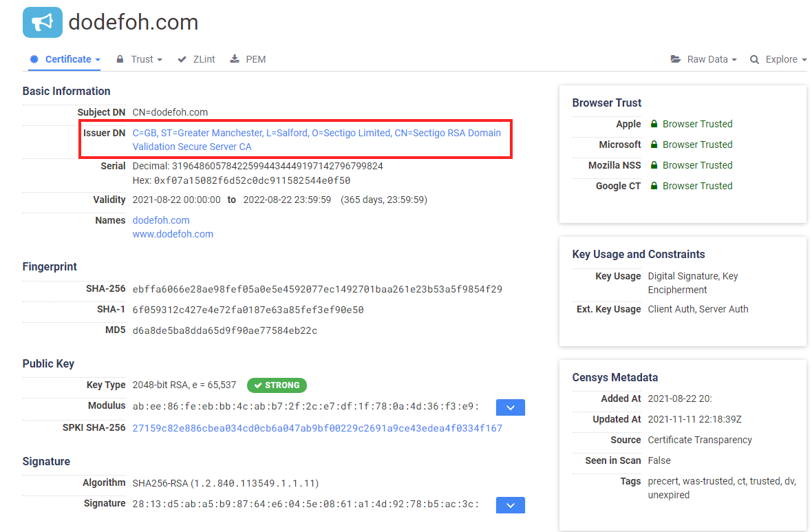
Task: Click the Fingerprint section heading
Action: coord(50,267)
